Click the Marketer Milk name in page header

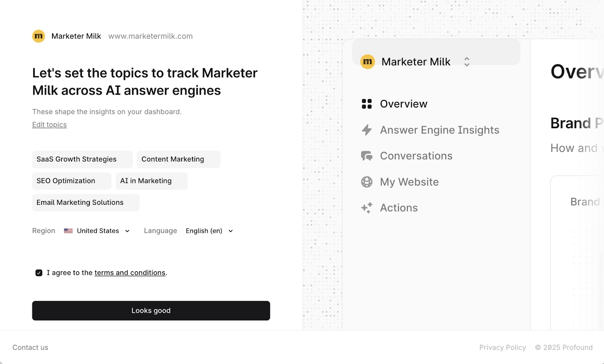[76, 36]
